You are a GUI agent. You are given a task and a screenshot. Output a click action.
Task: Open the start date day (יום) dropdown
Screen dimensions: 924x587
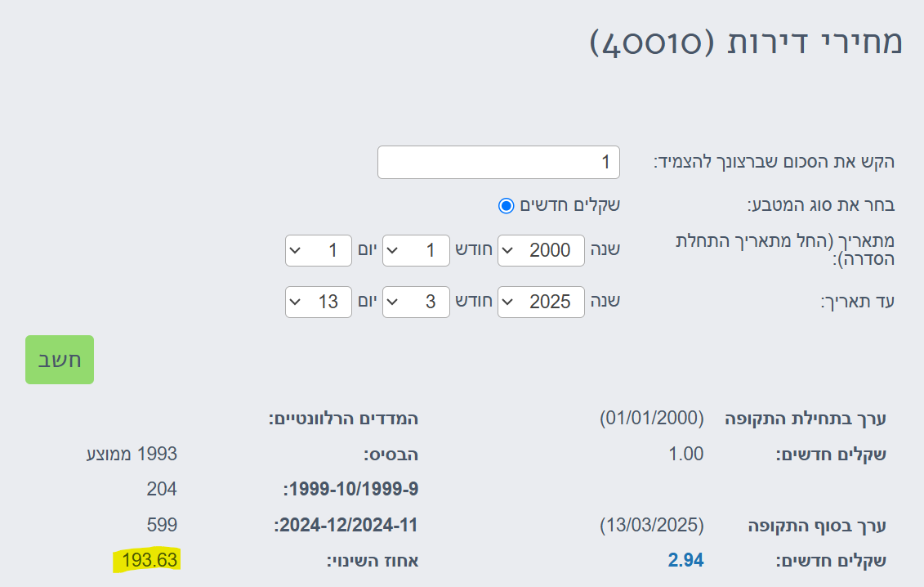click(x=318, y=250)
